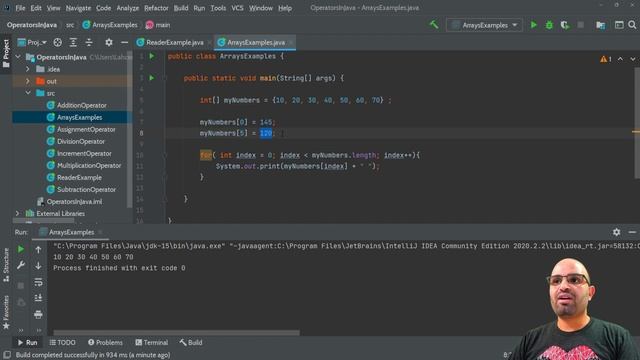The height and width of the screenshot is (360, 640).
Task: Open the Project view selector dropdown
Action: pos(32,42)
